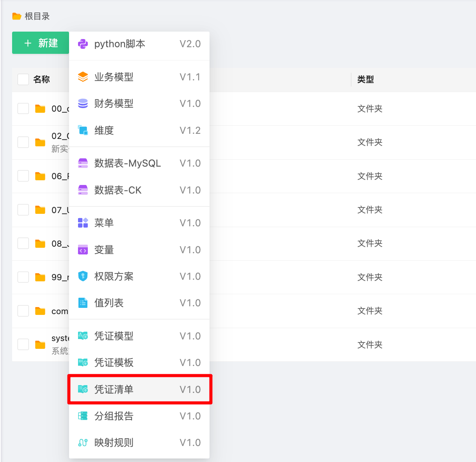Tick the checkbox for the 99_ folder
Screen dimensions: 476x462
[x=23, y=277]
